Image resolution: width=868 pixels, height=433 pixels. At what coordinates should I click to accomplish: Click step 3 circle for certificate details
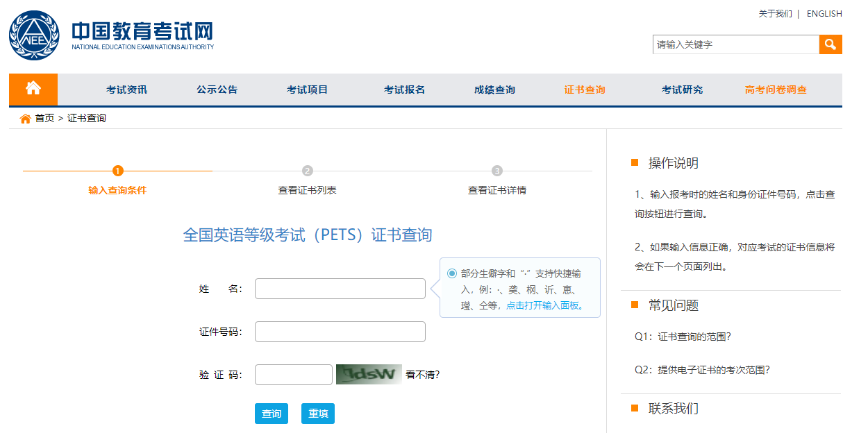click(497, 171)
